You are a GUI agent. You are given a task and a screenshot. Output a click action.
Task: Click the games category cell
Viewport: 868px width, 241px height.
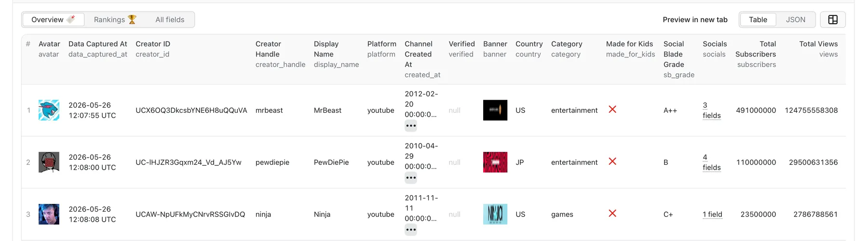tap(562, 214)
